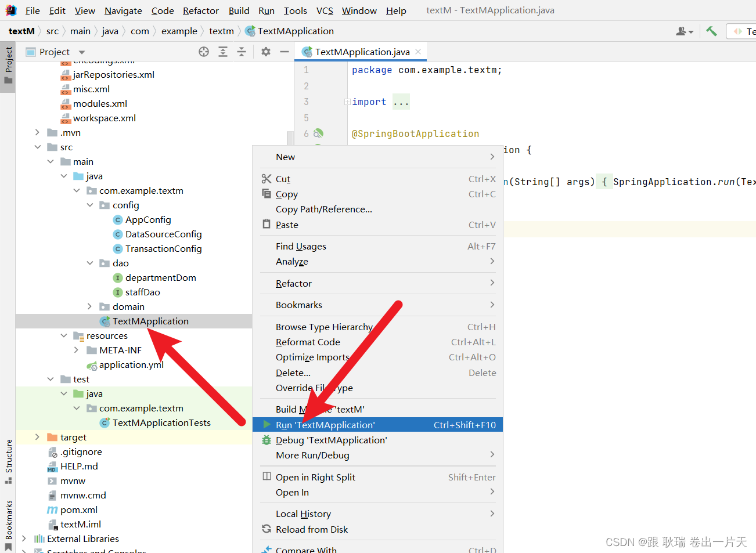Image resolution: width=756 pixels, height=553 pixels.
Task: Click textM breadcrumb in navigation bar
Action: click(x=21, y=31)
